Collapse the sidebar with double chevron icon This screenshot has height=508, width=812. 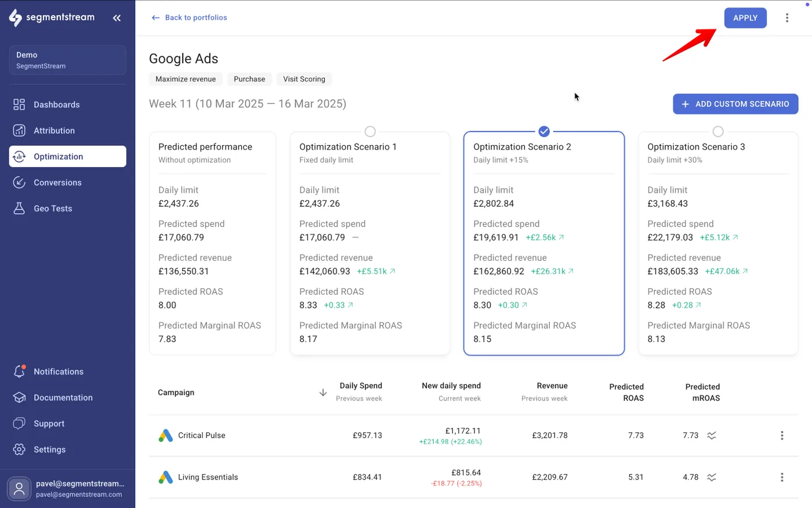[x=117, y=18]
